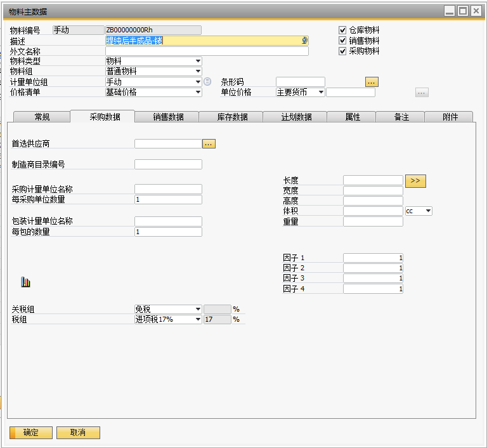Click the 长度 input field
The image size is (487, 448).
(x=373, y=180)
